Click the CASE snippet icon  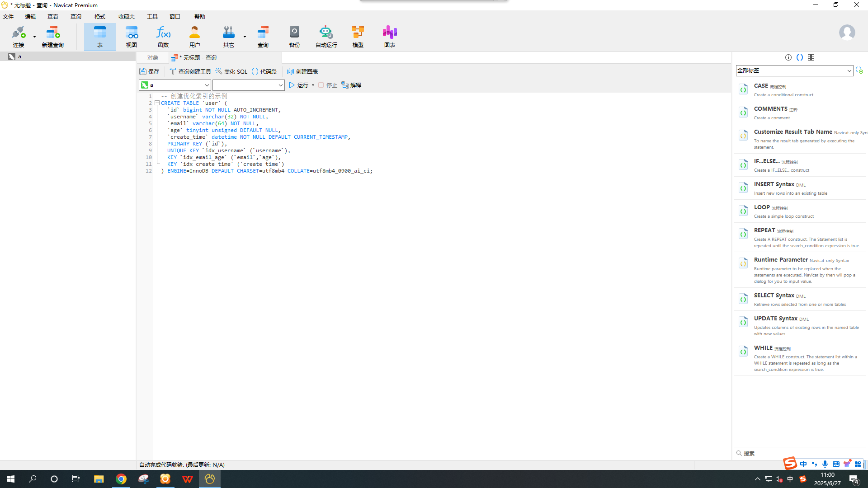point(743,89)
